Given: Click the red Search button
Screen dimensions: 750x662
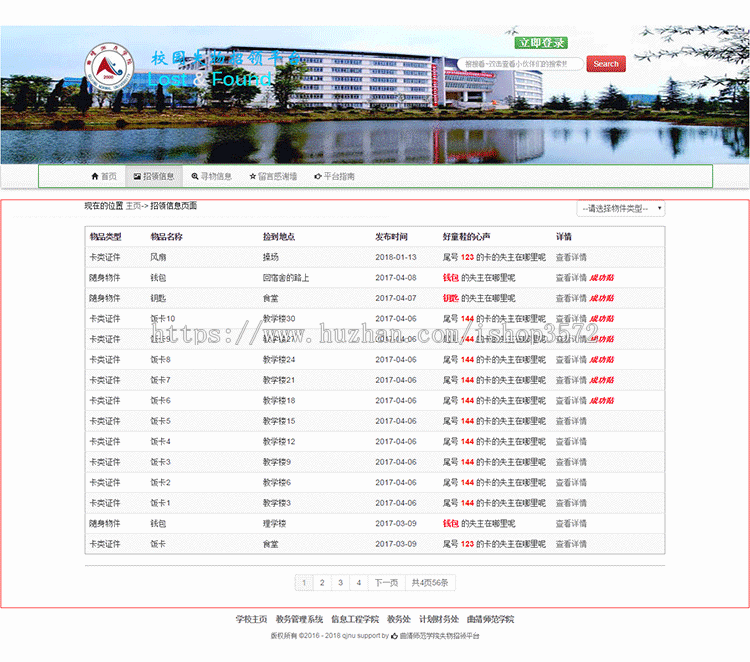Looking at the screenshot, I should coord(606,64).
